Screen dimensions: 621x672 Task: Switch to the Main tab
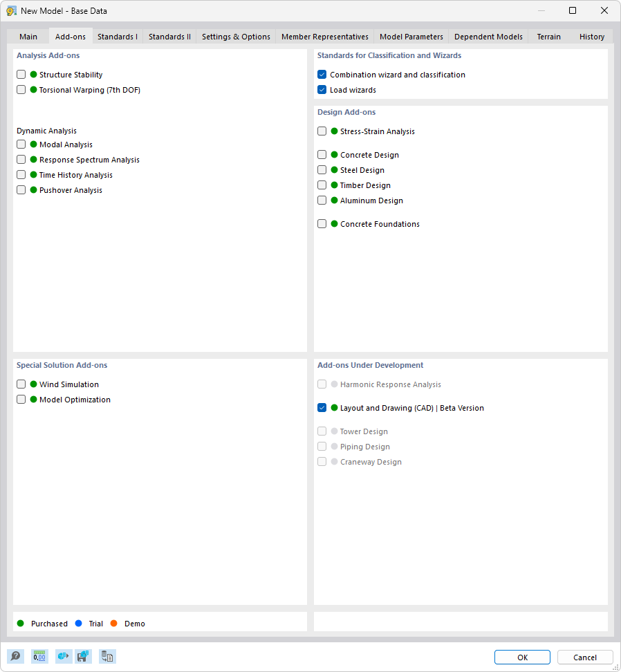click(28, 36)
